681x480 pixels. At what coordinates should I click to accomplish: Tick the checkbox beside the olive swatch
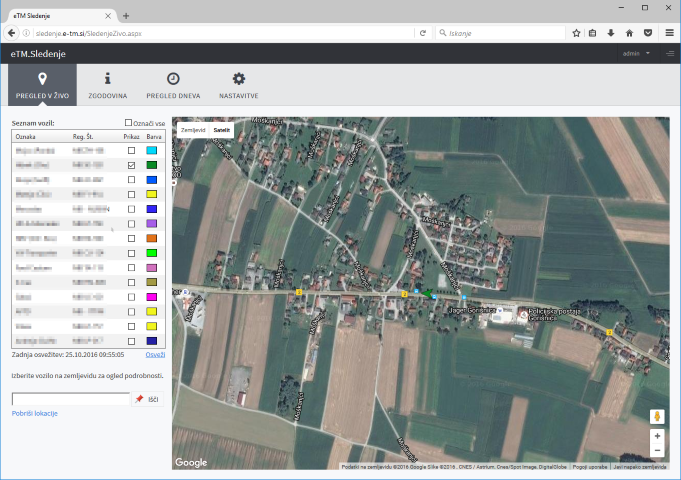131,282
